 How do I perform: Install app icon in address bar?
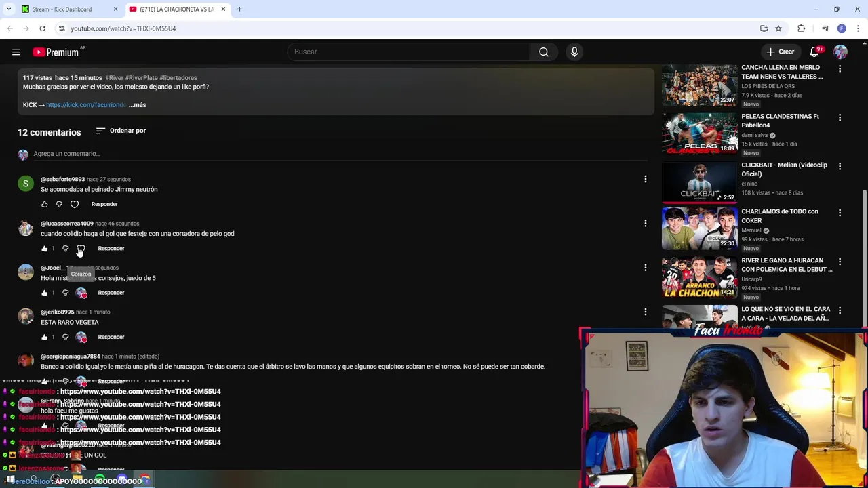[764, 28]
